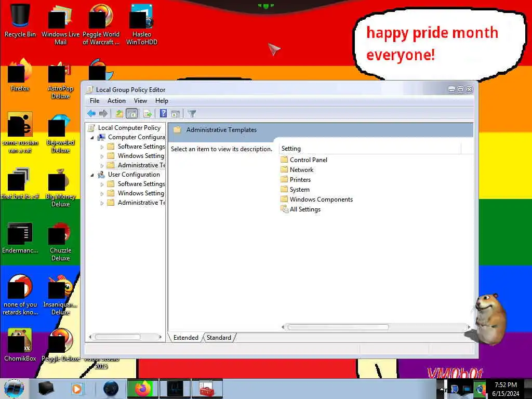
Task: Collapse the Computer Configuration node
Action: pyautogui.click(x=92, y=138)
